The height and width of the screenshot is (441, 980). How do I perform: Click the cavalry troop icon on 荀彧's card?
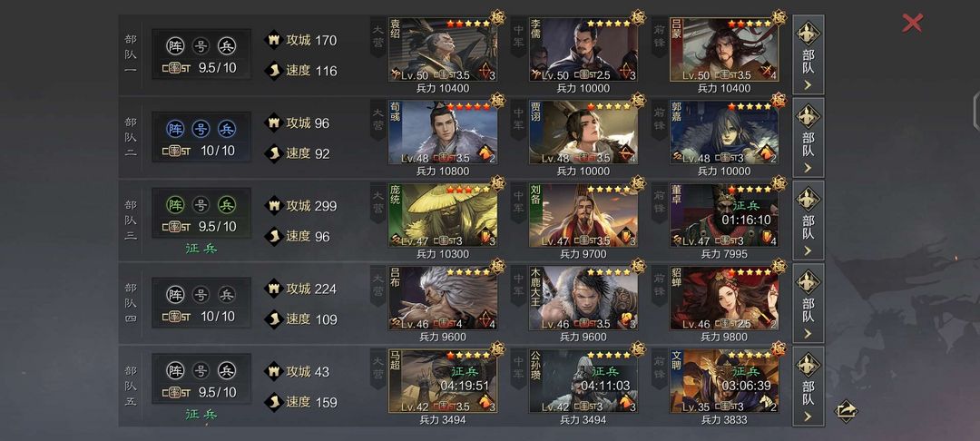[x=485, y=153]
